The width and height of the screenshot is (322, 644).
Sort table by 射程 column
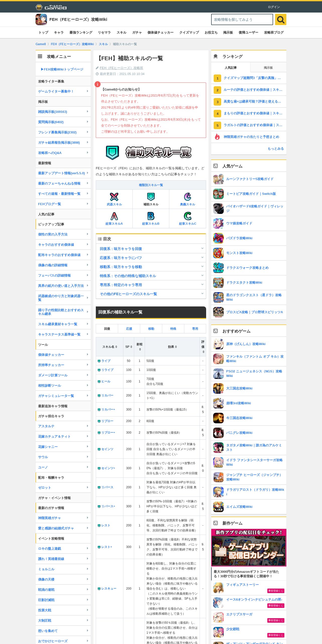[x=139, y=347]
